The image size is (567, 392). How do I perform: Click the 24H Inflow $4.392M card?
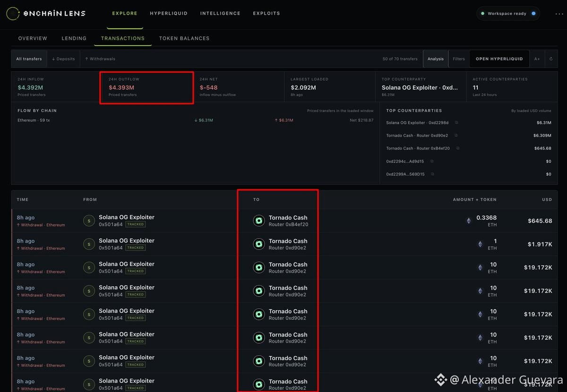(x=57, y=87)
